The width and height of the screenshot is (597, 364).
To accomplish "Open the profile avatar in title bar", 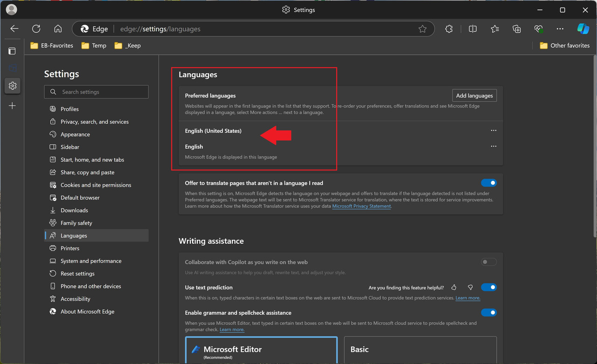I will [x=11, y=9].
